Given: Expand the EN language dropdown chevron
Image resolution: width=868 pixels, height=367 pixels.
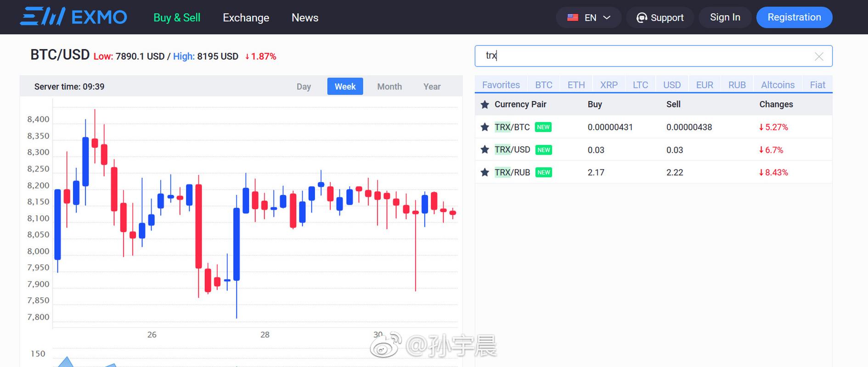Looking at the screenshot, I should click(x=607, y=17).
